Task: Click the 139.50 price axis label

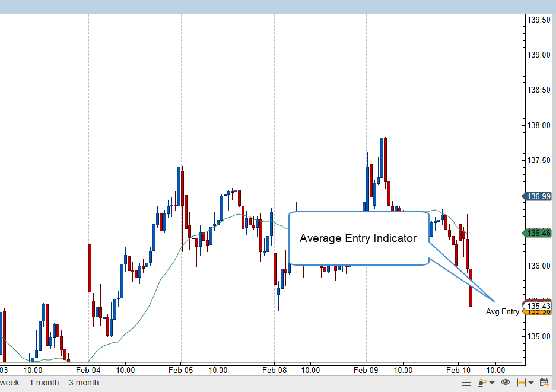Action: (539, 20)
